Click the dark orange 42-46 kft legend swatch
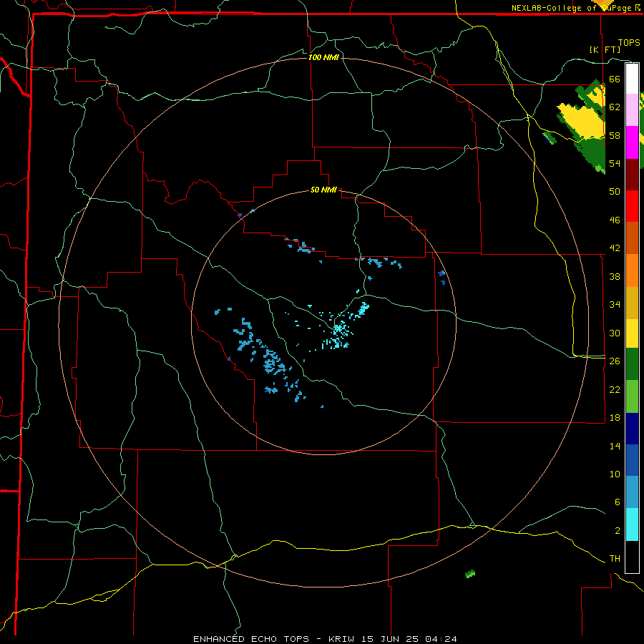This screenshot has width=644, height=644. click(632, 238)
